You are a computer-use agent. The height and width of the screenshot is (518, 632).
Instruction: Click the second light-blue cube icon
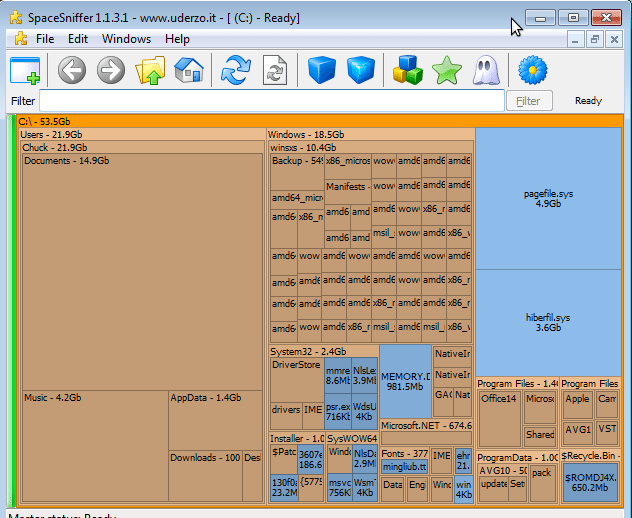[x=361, y=70]
